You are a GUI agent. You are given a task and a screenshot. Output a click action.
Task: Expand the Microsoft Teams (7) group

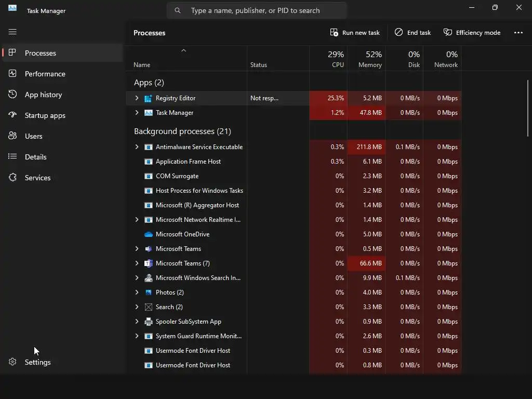point(137,263)
